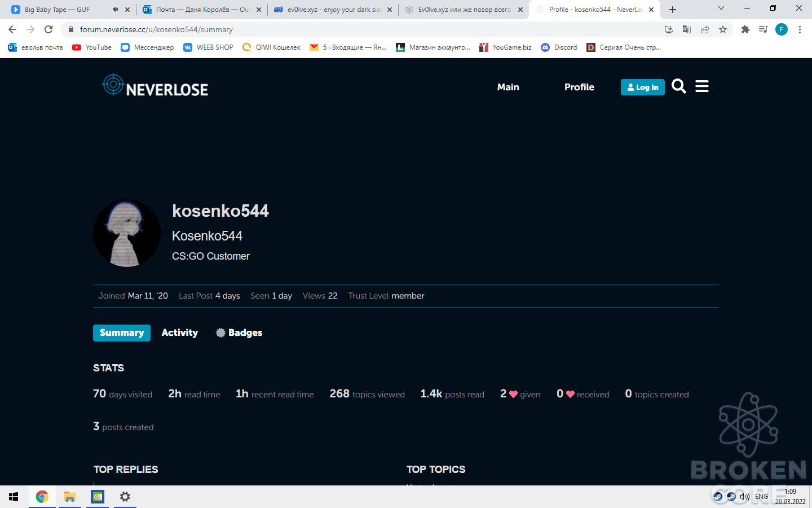This screenshot has width=812, height=508.
Task: Open the media control icon in toolbar
Action: 764,29
